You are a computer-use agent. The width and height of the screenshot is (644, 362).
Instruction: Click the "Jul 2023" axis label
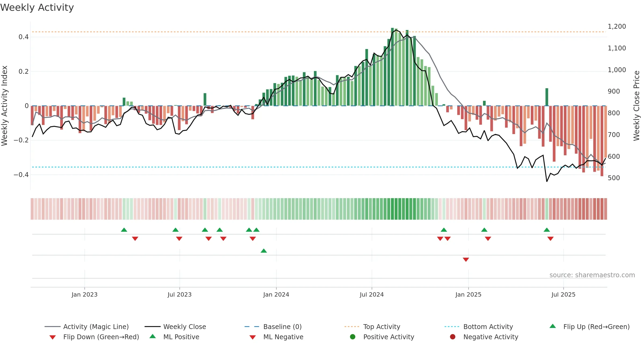pyautogui.click(x=180, y=295)
